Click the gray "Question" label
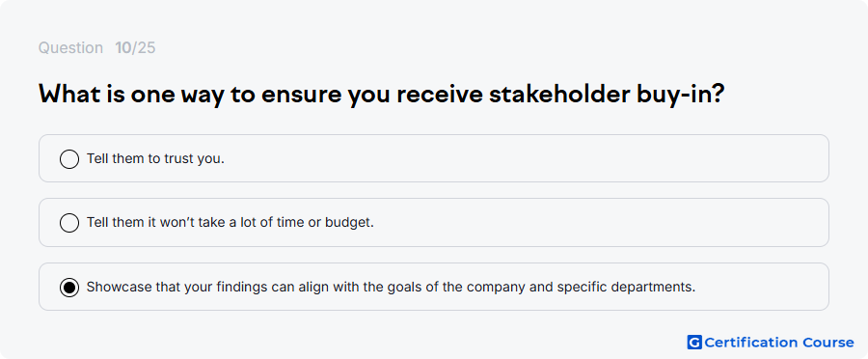868x359 pixels. (70, 48)
